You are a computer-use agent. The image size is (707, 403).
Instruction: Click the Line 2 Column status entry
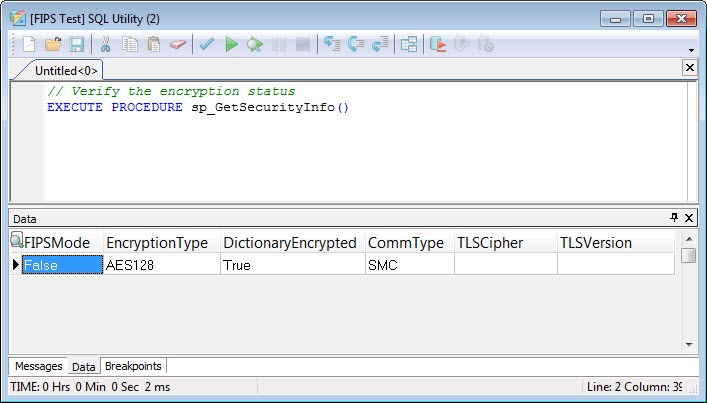[x=634, y=387]
